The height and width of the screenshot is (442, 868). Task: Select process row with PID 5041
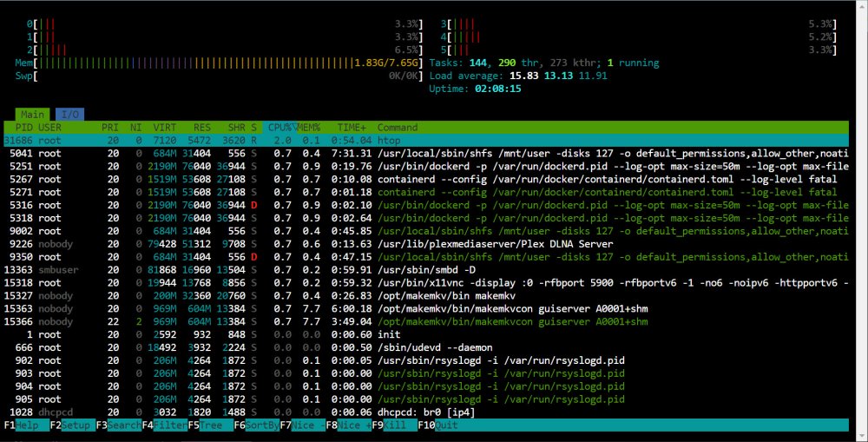(x=426, y=154)
